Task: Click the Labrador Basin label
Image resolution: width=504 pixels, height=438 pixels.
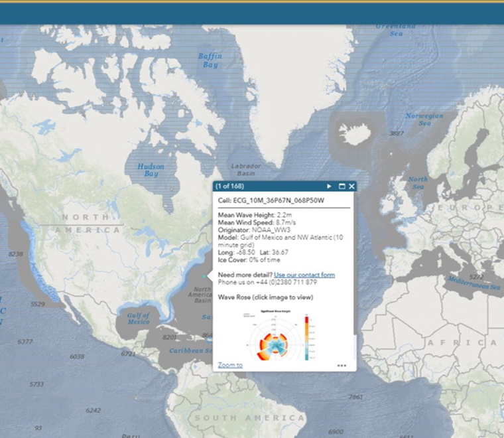Action: point(245,169)
